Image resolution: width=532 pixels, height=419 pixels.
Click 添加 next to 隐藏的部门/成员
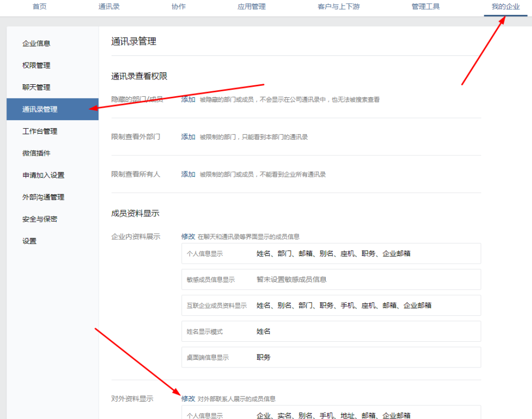188,99
